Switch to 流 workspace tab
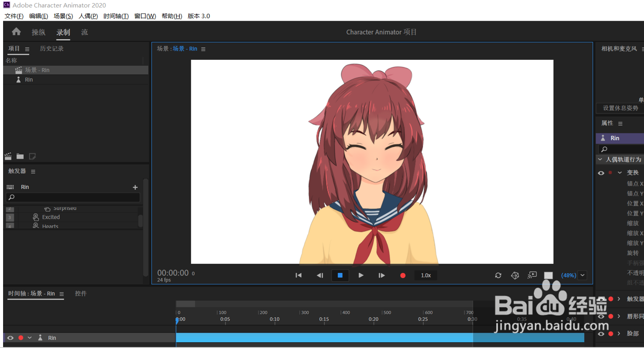644x348 pixels. coord(84,33)
